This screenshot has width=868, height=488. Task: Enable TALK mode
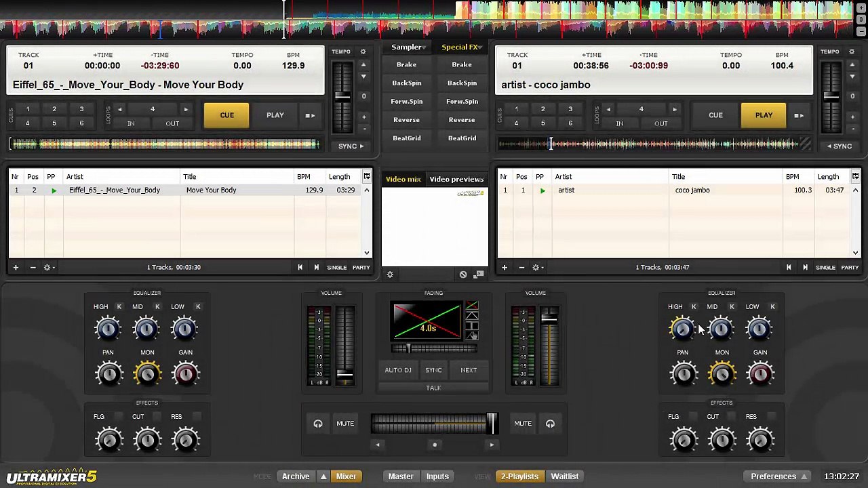click(433, 388)
